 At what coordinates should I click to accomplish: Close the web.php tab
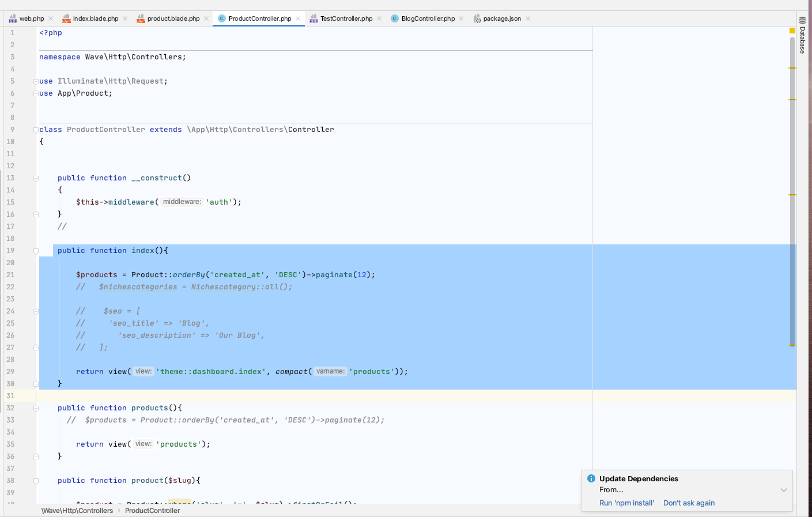(x=51, y=18)
